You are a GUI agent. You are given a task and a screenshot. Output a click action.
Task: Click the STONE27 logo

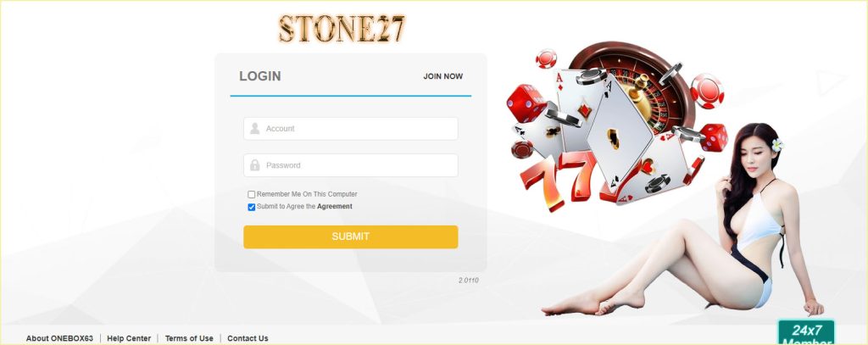[x=342, y=29]
